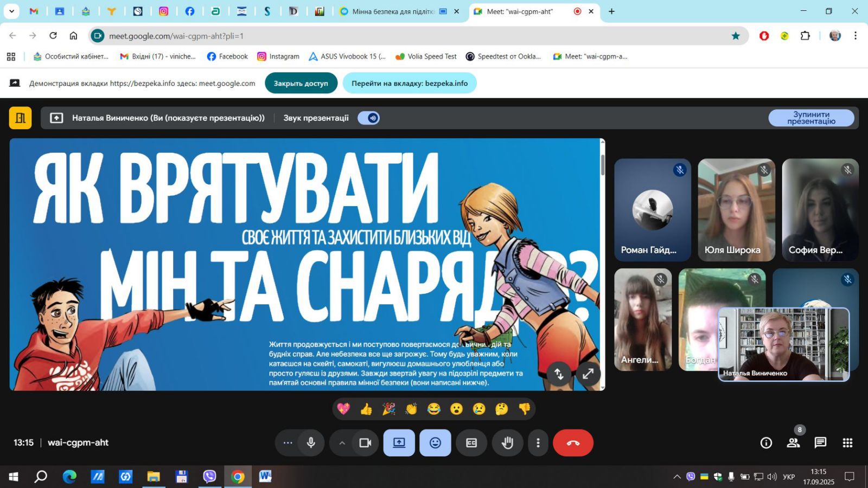This screenshot has height=488, width=868.
Task: Expand the video settings chevron arrow
Action: pos(342,443)
